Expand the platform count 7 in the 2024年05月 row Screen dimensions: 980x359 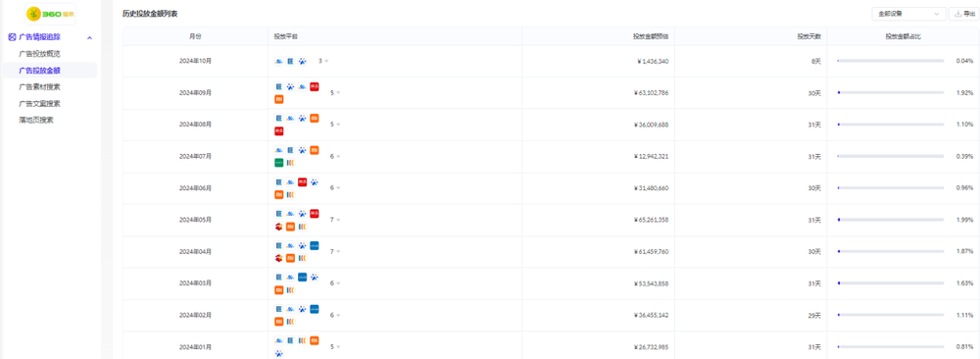(x=335, y=220)
